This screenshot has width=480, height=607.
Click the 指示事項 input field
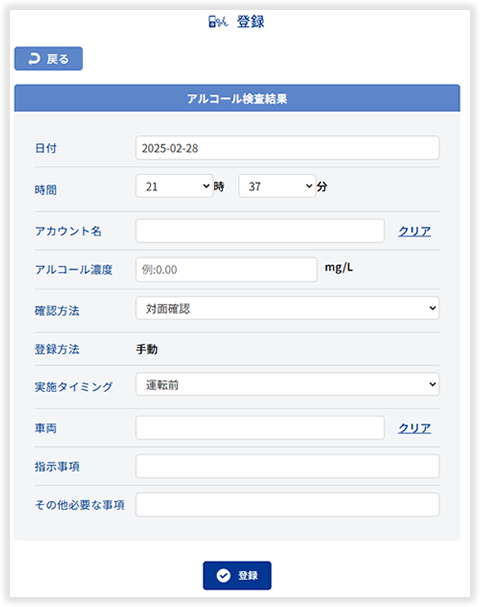(x=287, y=466)
